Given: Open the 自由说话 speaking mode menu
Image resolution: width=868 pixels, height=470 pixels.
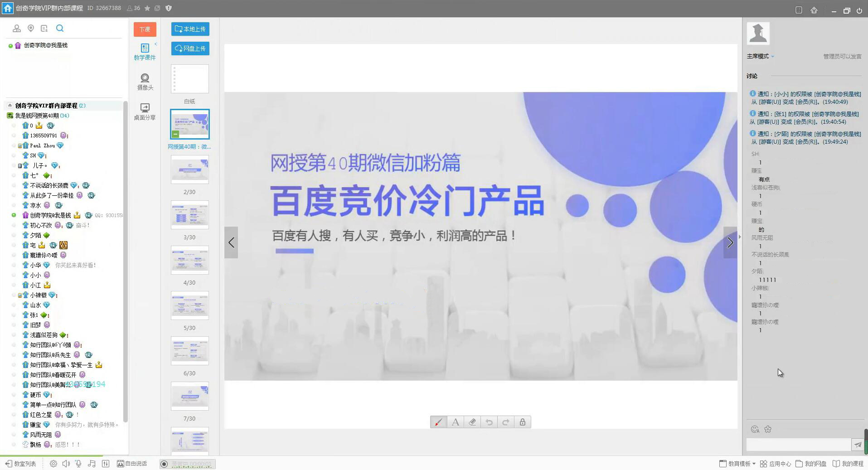Looking at the screenshot, I should coord(132,464).
